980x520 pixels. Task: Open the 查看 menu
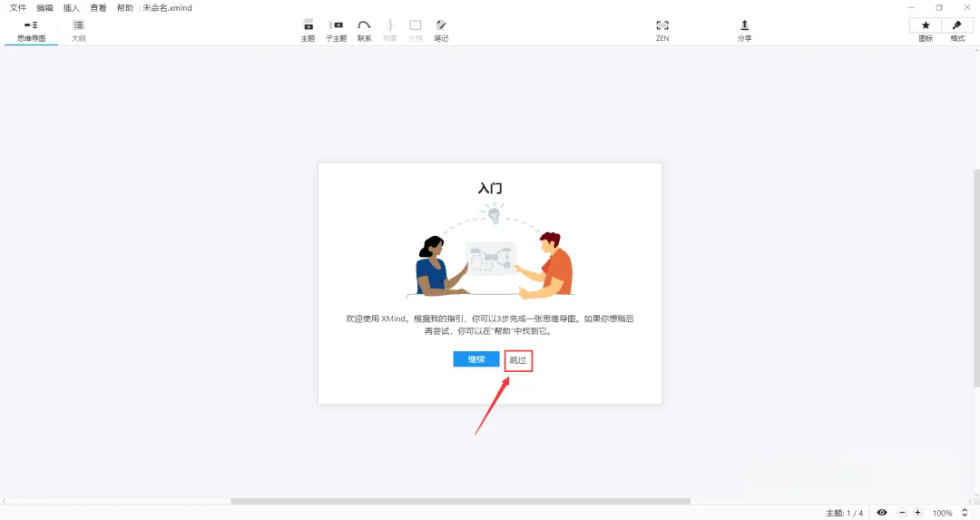pyautogui.click(x=98, y=7)
